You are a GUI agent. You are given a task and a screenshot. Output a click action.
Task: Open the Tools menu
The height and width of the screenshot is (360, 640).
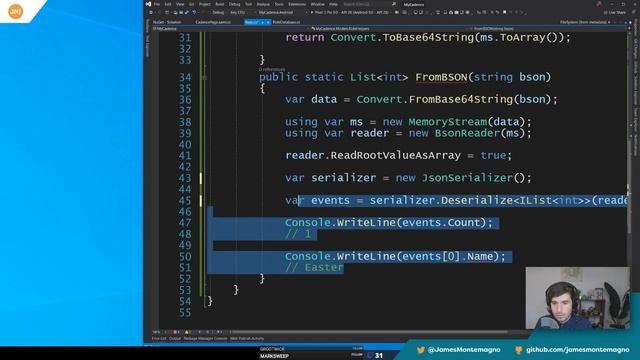click(279, 4)
